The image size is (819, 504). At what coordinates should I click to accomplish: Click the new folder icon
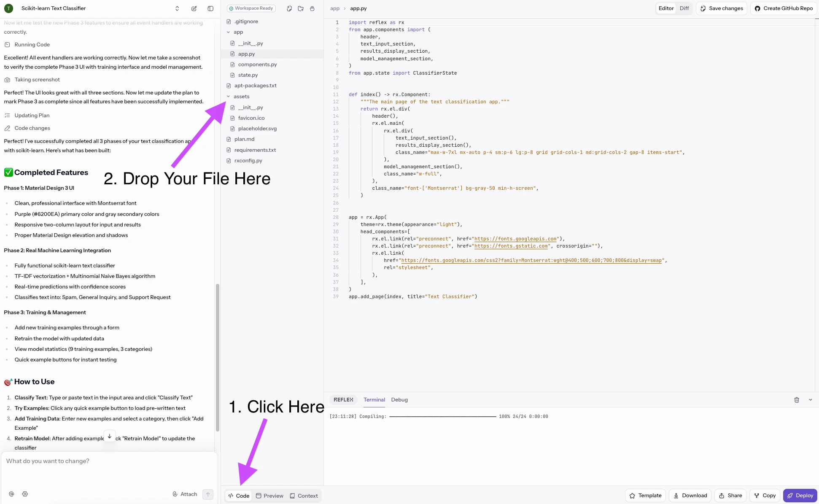301,8
